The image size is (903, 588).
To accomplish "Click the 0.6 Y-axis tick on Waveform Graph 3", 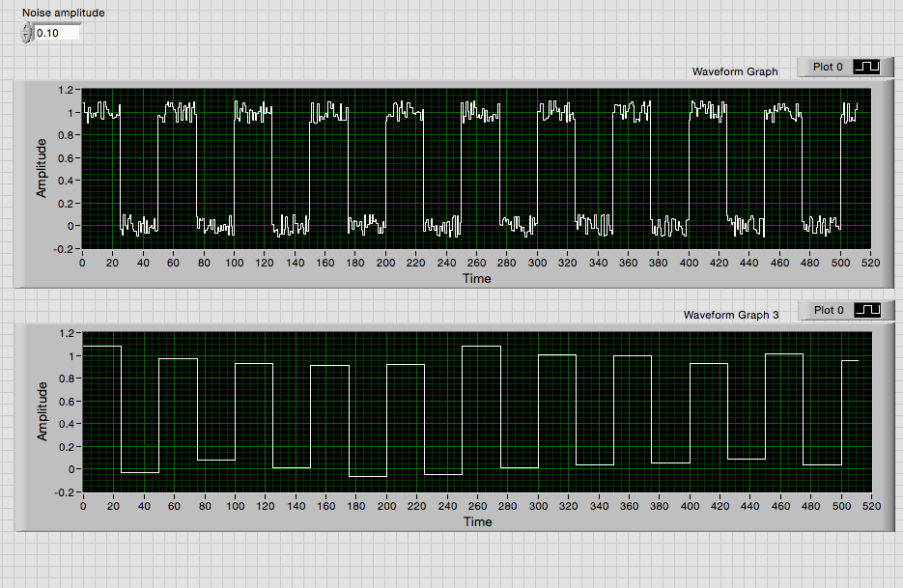I will (68, 402).
